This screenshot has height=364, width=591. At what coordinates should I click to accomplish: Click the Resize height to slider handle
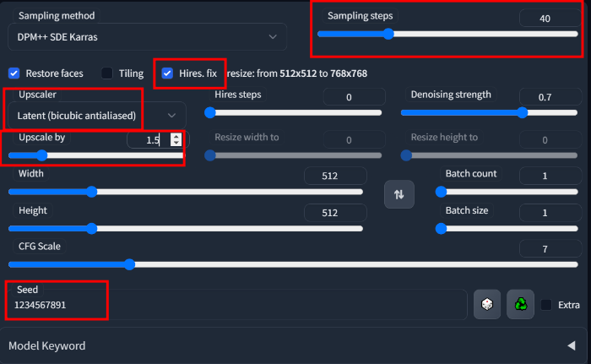pos(406,155)
